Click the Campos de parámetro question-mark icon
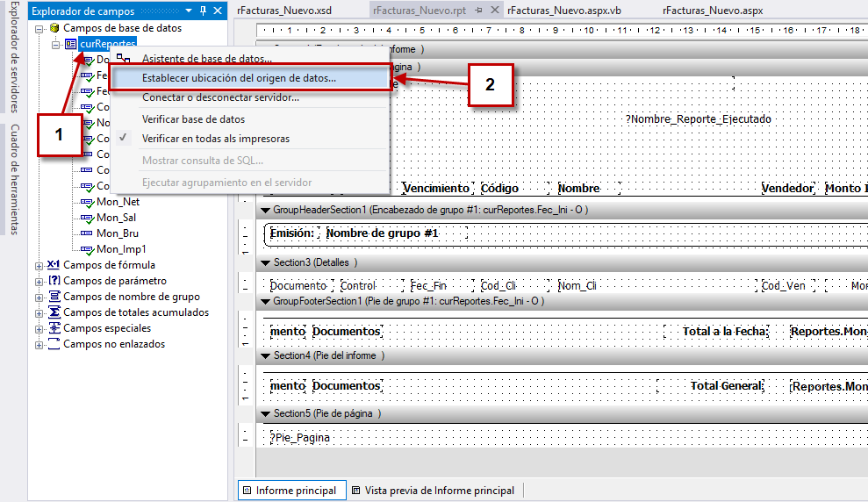 (x=54, y=281)
